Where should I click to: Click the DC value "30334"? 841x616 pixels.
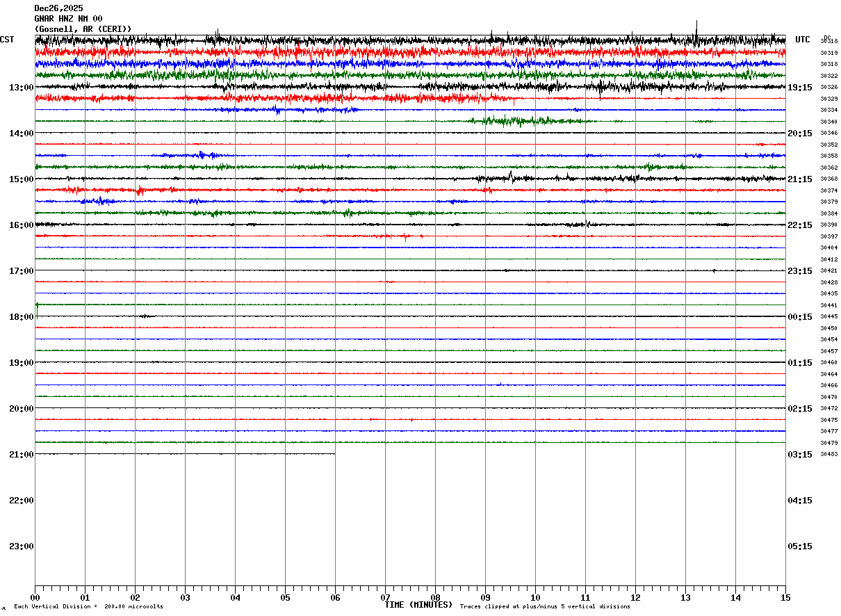(828, 111)
